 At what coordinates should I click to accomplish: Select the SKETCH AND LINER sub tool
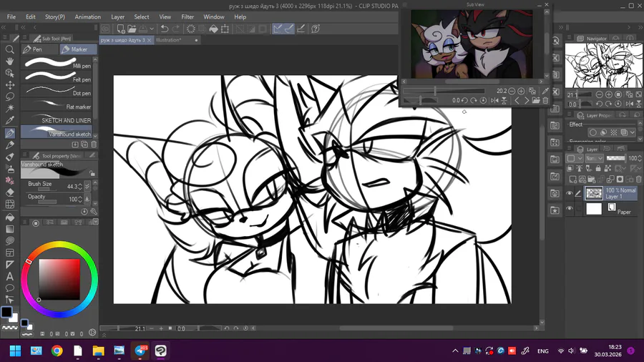click(x=57, y=118)
